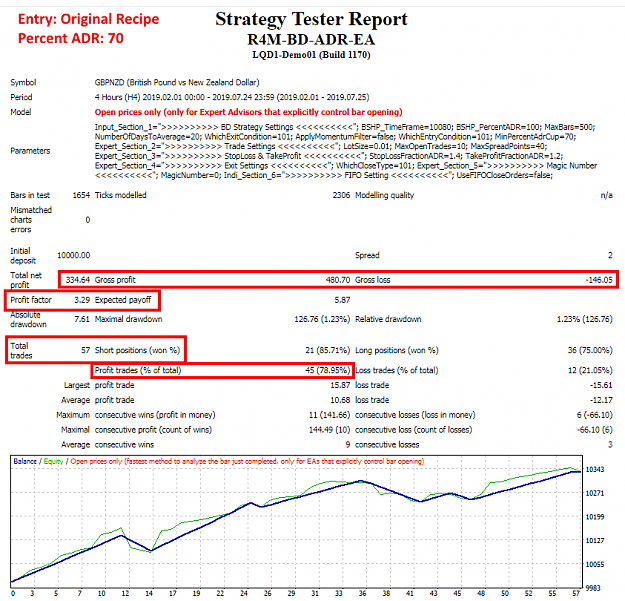Screen dimensions: 625x601
Task: Click the Input_Section_1 parameters text
Action: (x=346, y=151)
